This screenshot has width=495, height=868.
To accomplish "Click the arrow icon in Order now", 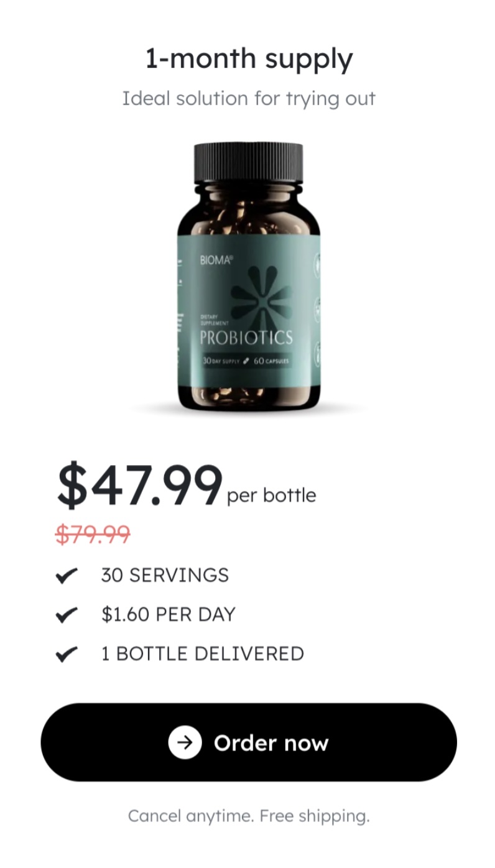I will (x=185, y=742).
